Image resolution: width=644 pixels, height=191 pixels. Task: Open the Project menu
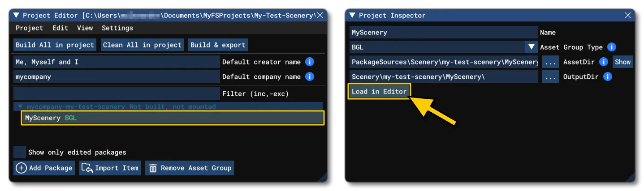click(x=29, y=28)
